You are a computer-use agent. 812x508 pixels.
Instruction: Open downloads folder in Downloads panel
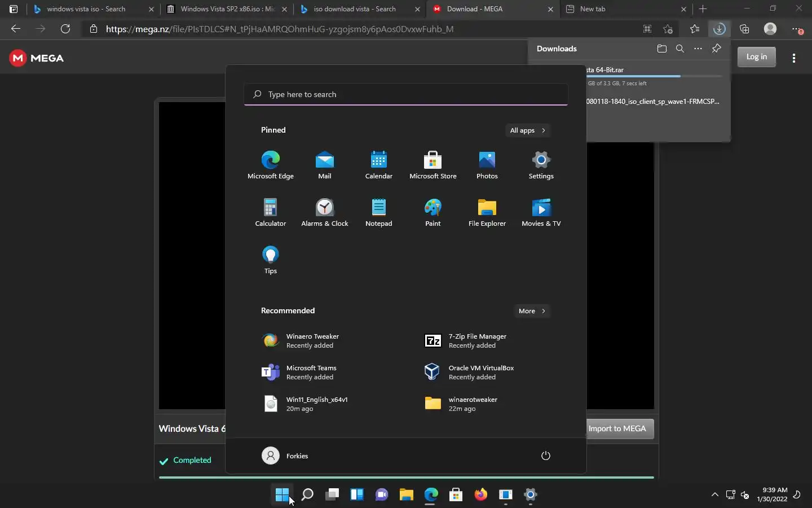click(x=662, y=49)
